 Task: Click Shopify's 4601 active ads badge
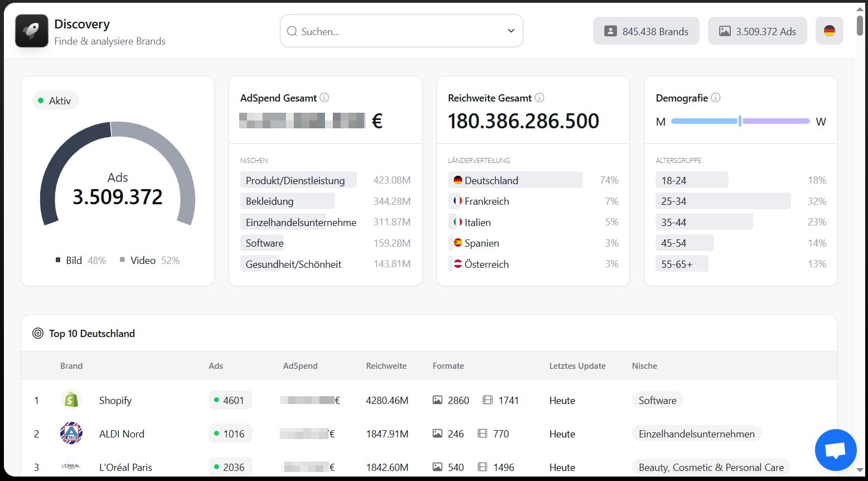point(230,400)
